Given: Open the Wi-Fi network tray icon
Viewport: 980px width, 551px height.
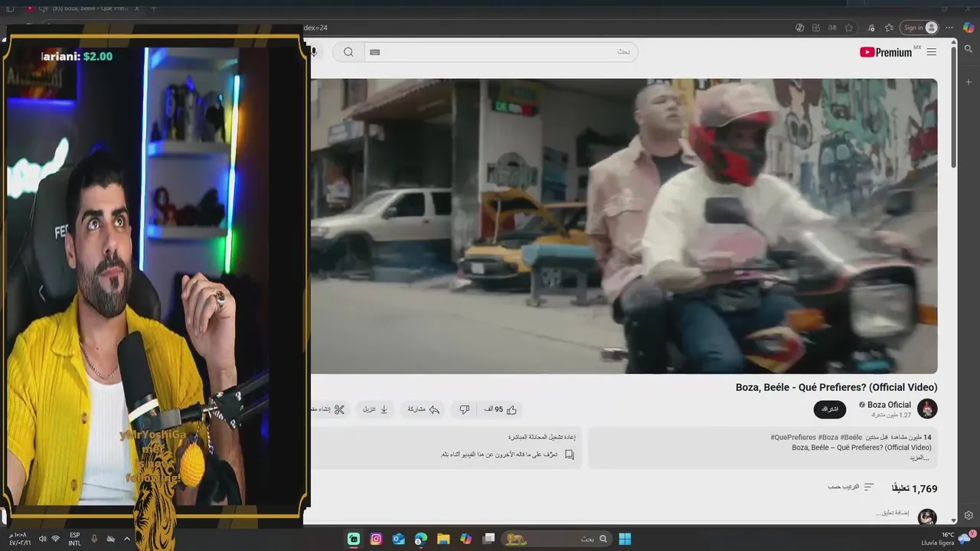Looking at the screenshot, I should (56, 539).
